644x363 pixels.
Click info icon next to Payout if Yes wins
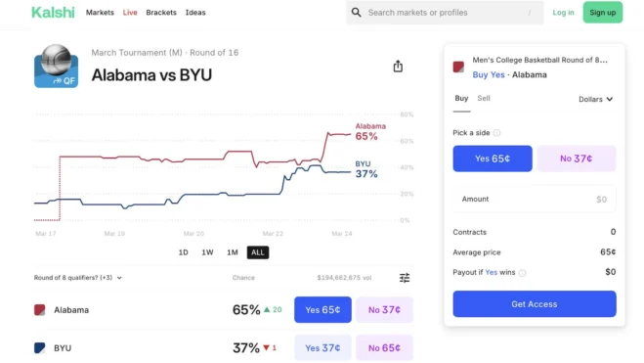point(522,273)
